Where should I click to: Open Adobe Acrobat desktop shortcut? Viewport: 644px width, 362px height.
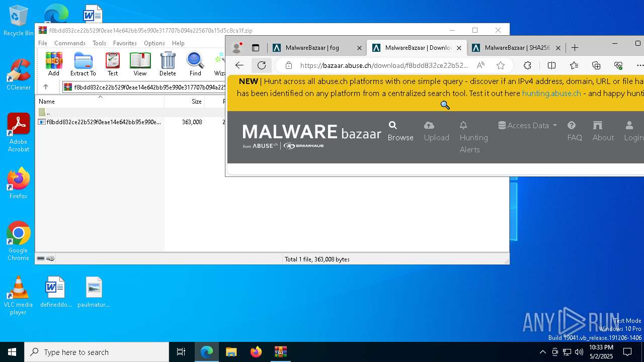[x=19, y=133]
